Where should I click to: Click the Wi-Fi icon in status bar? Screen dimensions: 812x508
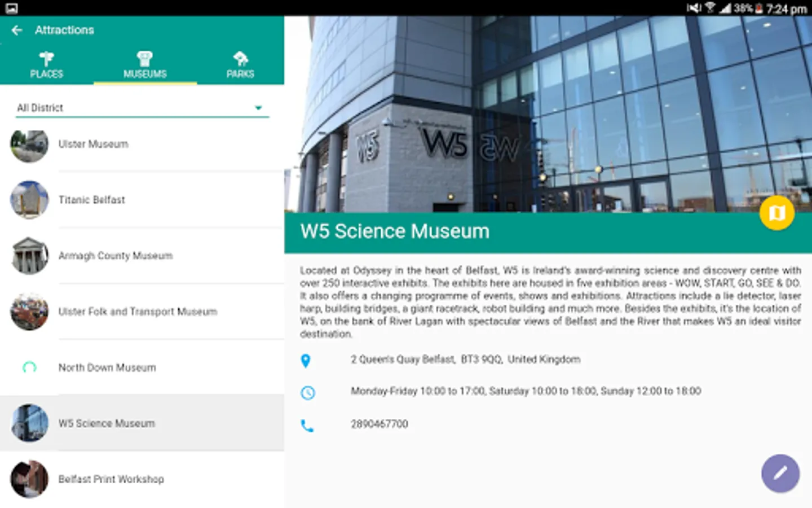(710, 7)
